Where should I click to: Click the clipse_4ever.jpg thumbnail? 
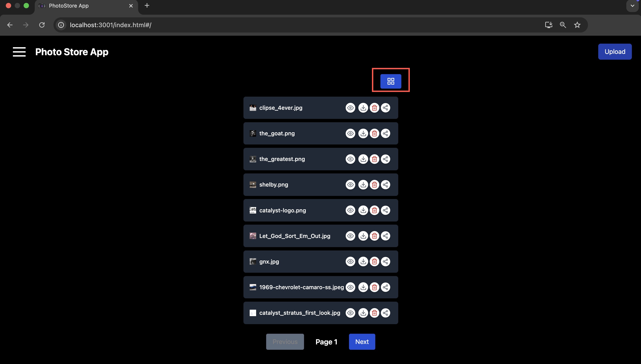253,108
